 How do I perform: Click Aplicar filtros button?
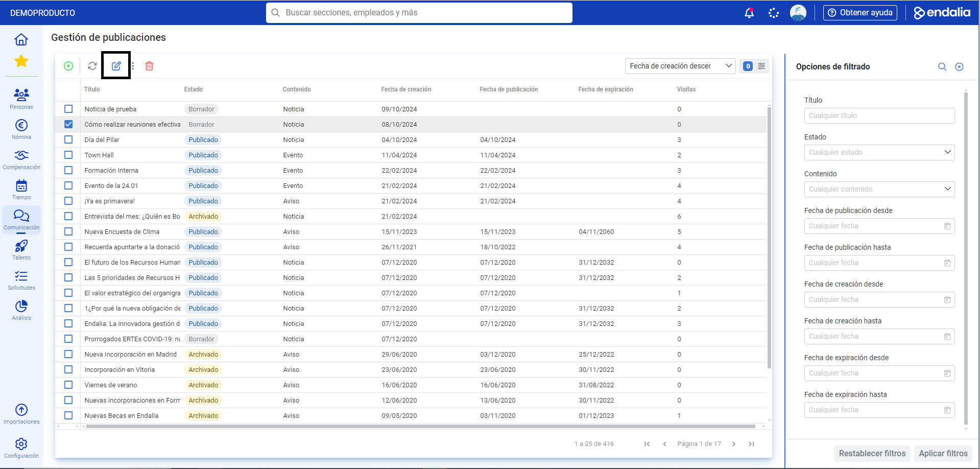(x=943, y=453)
